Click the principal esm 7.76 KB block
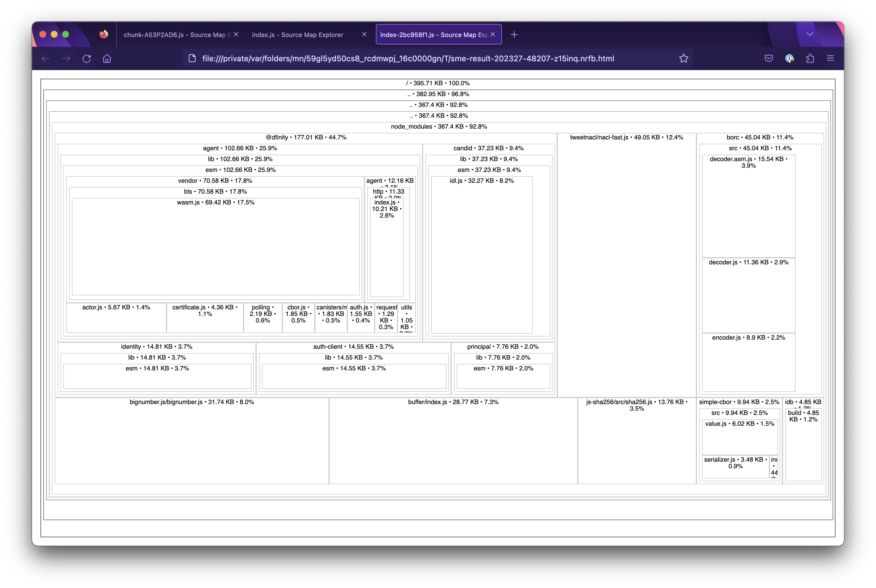Image resolution: width=876 pixels, height=588 pixels. [503, 376]
